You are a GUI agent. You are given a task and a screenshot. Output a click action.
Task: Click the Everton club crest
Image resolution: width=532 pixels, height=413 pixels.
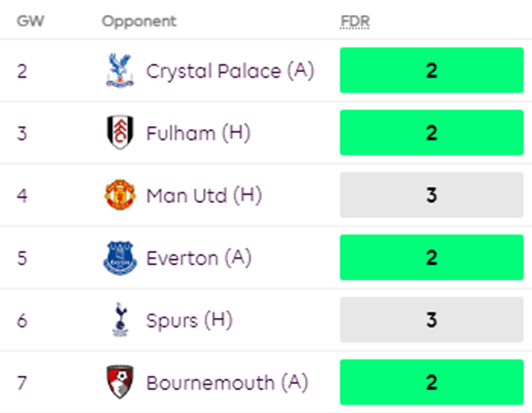pos(120,258)
